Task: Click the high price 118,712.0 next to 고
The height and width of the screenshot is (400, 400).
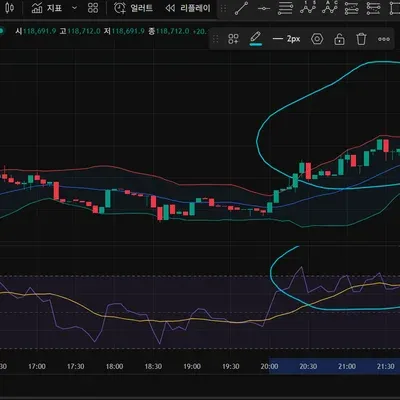Action: click(x=84, y=31)
